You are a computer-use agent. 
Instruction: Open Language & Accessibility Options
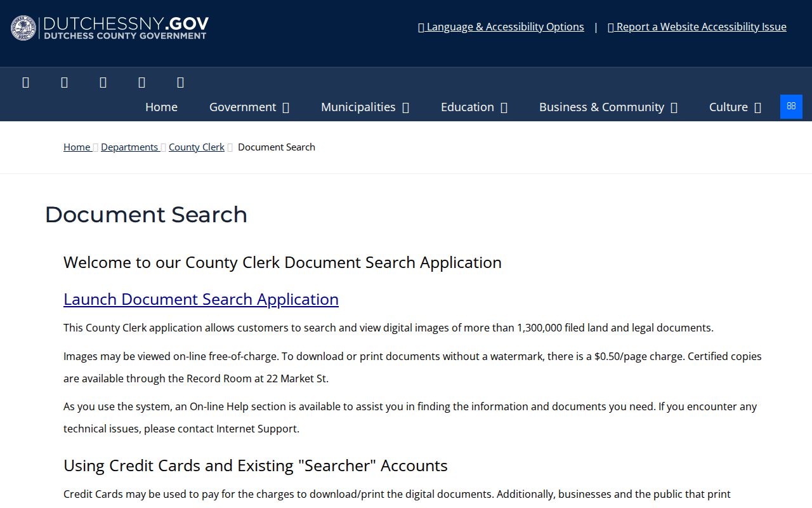coord(501,27)
